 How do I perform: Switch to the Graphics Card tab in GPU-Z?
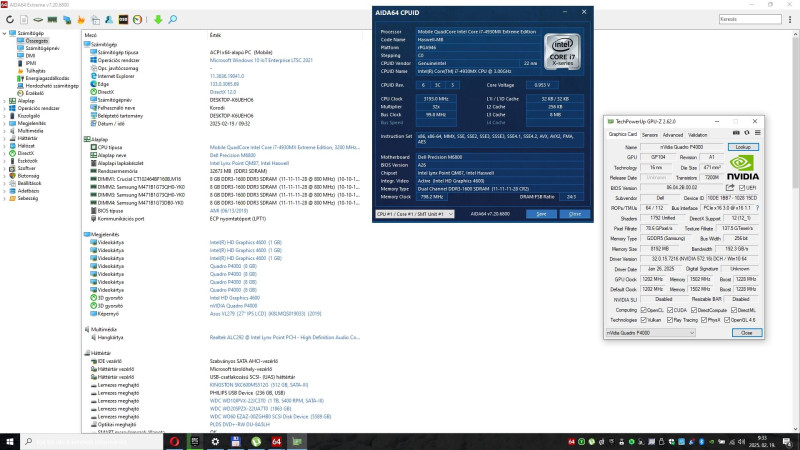(x=622, y=134)
